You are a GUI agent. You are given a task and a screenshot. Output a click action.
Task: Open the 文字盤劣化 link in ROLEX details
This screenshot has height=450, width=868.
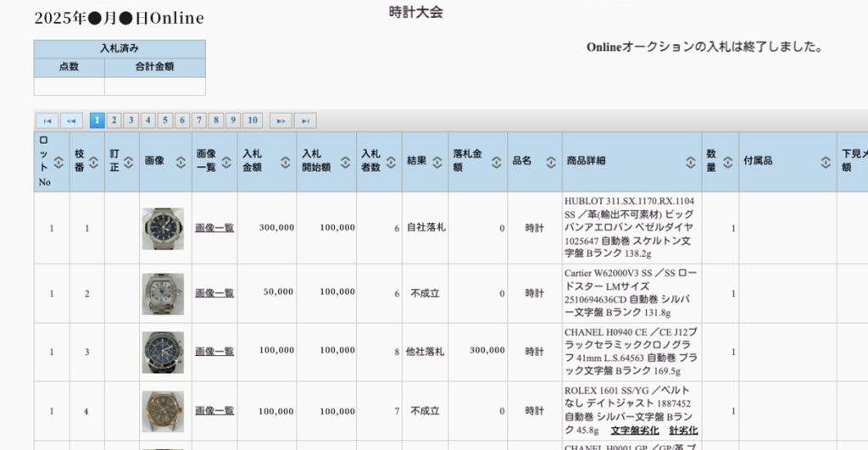pos(634,431)
